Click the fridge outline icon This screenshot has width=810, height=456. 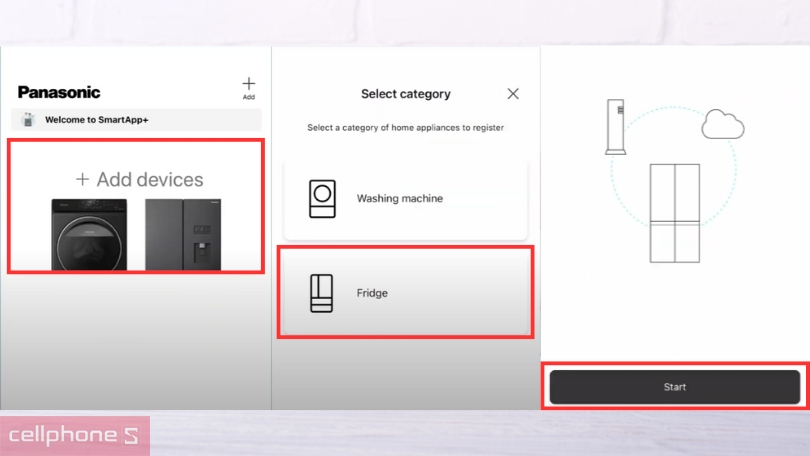pyautogui.click(x=321, y=293)
